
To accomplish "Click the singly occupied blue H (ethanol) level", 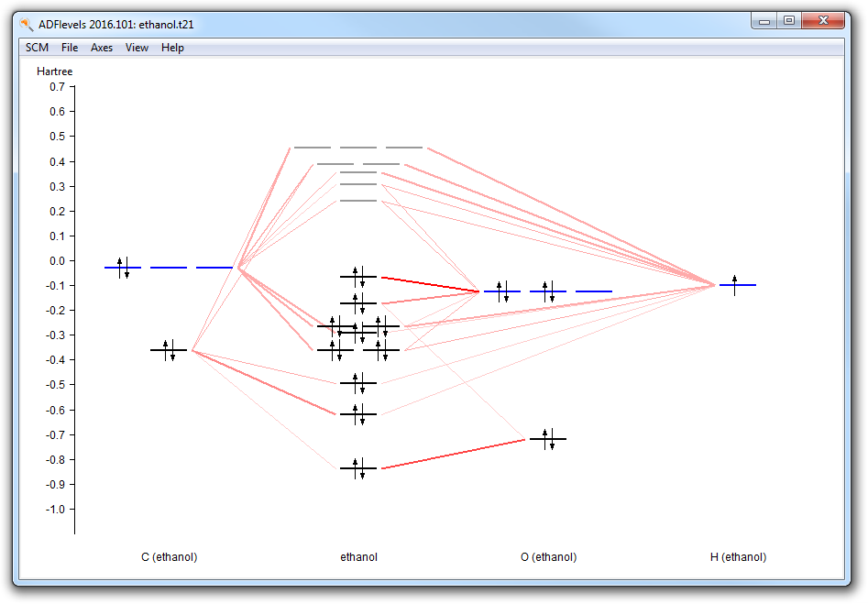I will (737, 285).
